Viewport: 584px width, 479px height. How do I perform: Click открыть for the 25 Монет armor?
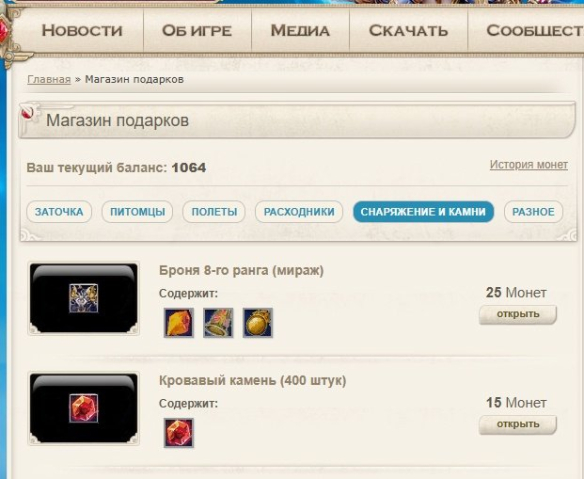click(518, 315)
